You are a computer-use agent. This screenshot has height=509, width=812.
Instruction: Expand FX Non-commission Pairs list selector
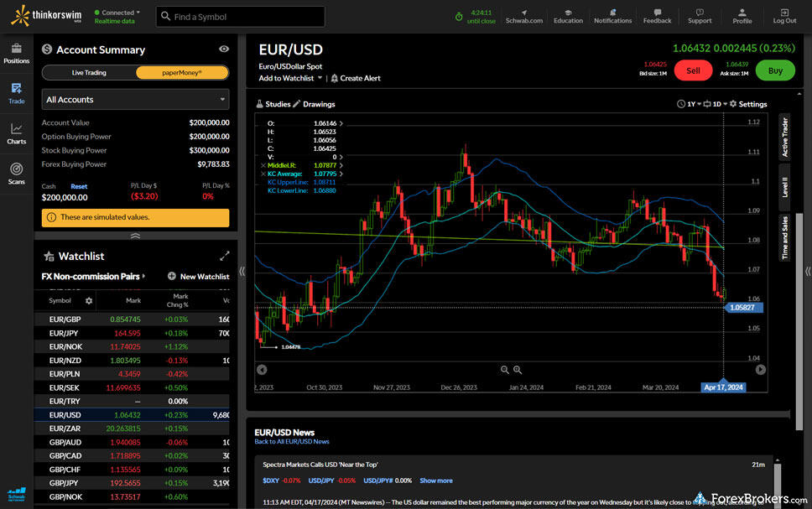pyautogui.click(x=93, y=277)
